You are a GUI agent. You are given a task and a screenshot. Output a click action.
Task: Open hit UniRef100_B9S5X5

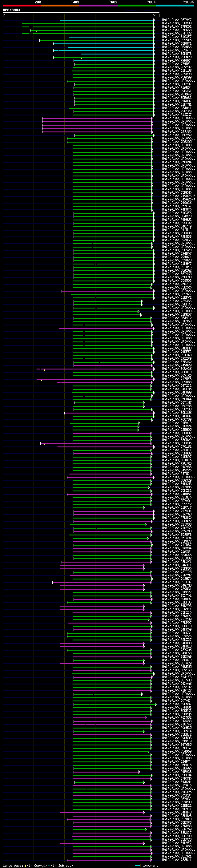[177, 40]
